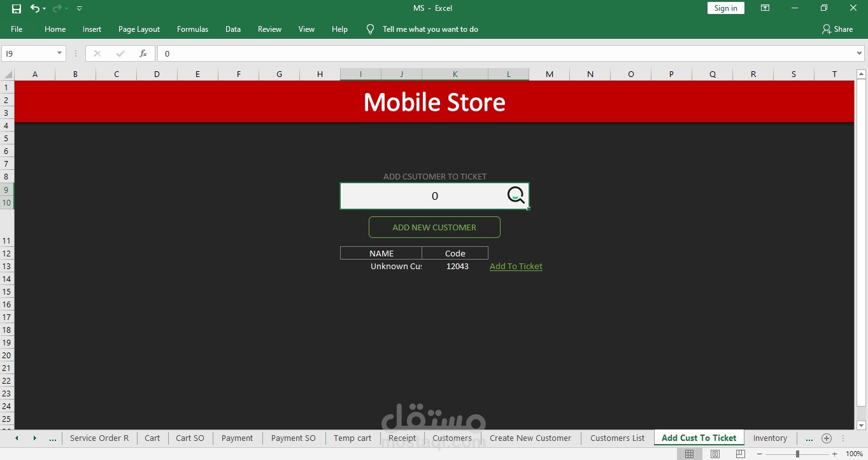This screenshot has height=460, width=868.
Task: Switch to the Create New Customer sheet tab
Action: point(530,438)
